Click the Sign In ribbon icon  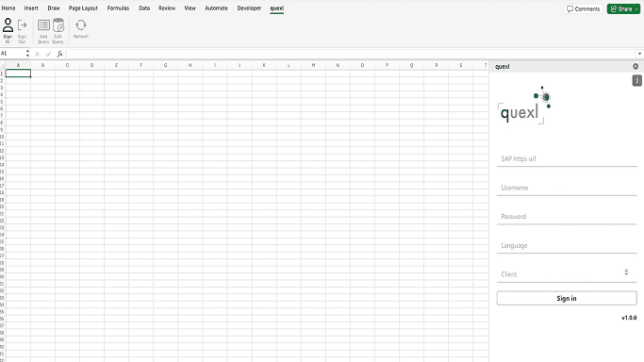[x=8, y=31]
